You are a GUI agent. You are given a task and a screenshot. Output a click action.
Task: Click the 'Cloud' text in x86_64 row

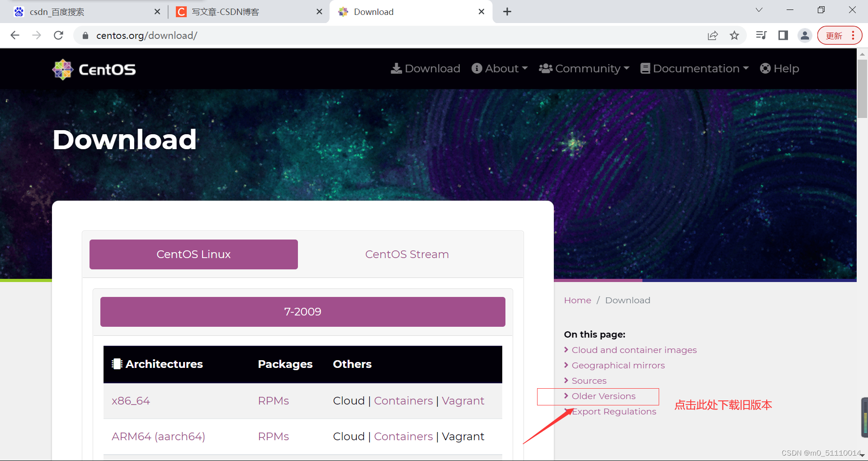[x=349, y=401]
